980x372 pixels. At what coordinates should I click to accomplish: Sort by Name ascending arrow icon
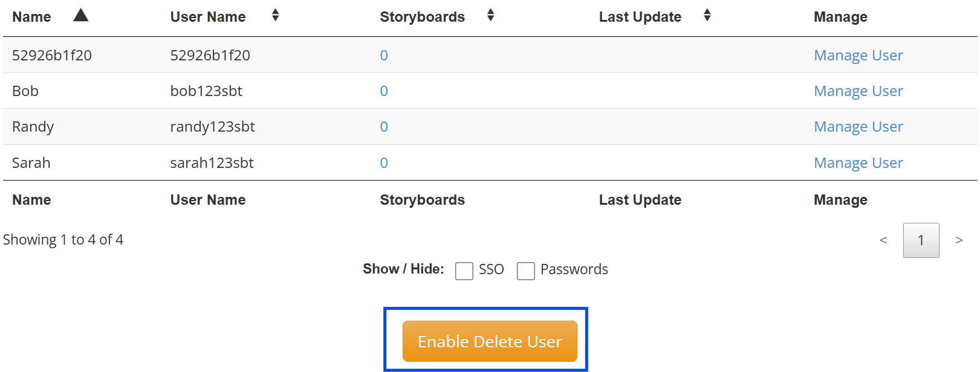81,16
